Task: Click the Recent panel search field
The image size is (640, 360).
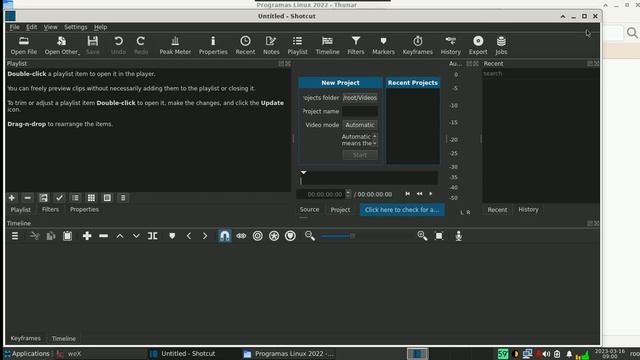Action: coord(540,74)
